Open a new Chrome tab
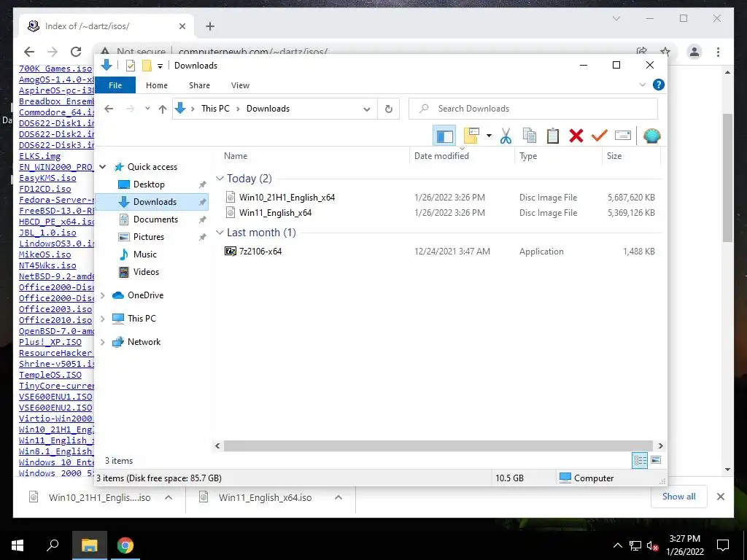This screenshot has height=560, width=747. click(209, 26)
